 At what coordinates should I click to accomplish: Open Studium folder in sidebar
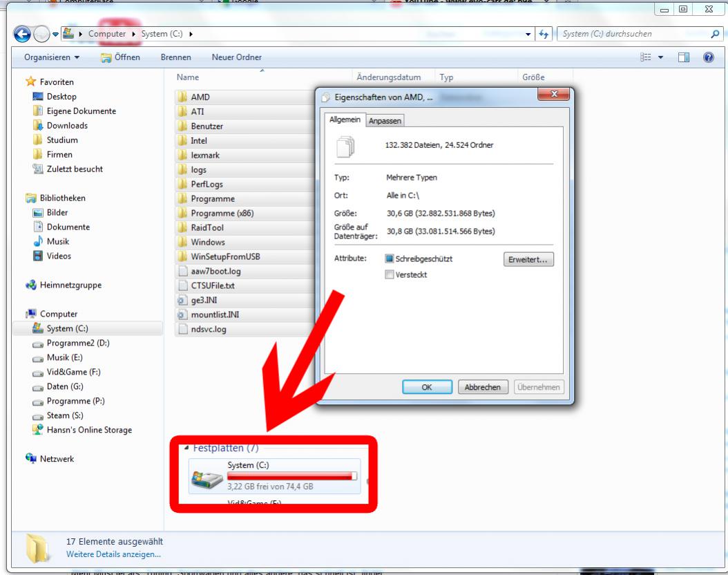point(61,140)
